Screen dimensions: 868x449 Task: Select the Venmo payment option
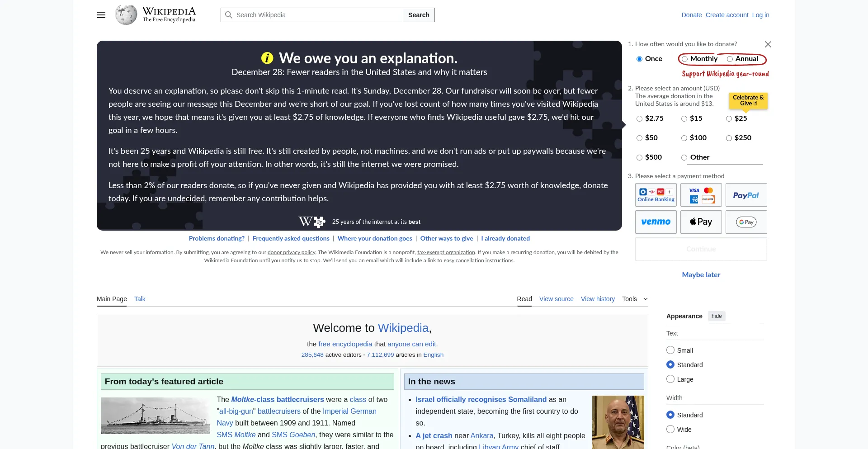tap(656, 222)
